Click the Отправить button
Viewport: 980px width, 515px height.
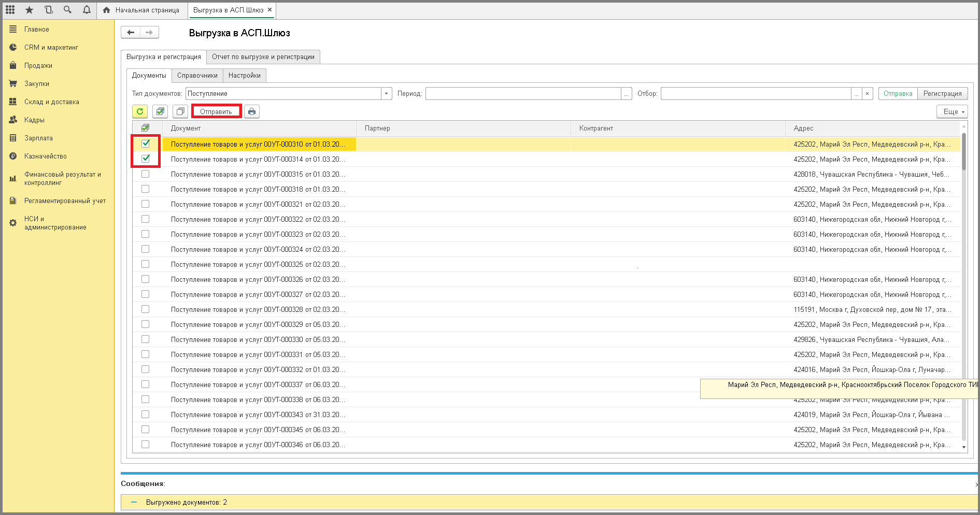click(x=216, y=111)
